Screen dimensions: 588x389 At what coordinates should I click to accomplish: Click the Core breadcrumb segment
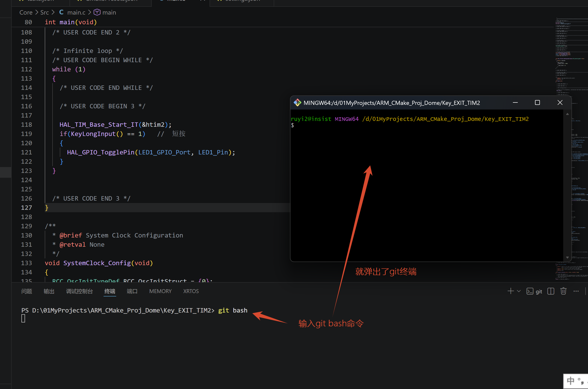tap(26, 12)
